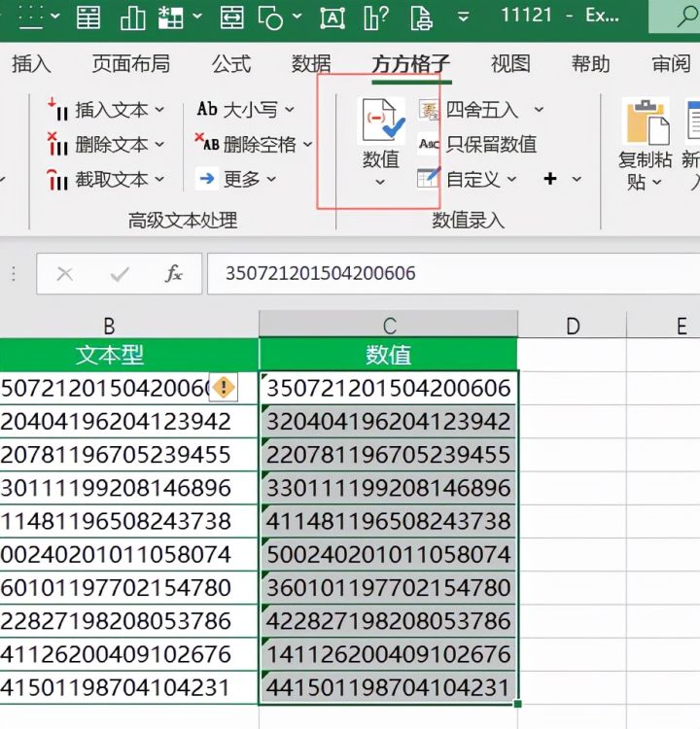This screenshot has width=700, height=729.
Task: Click the shapes icon in quick access toolbar
Action: pos(270,17)
